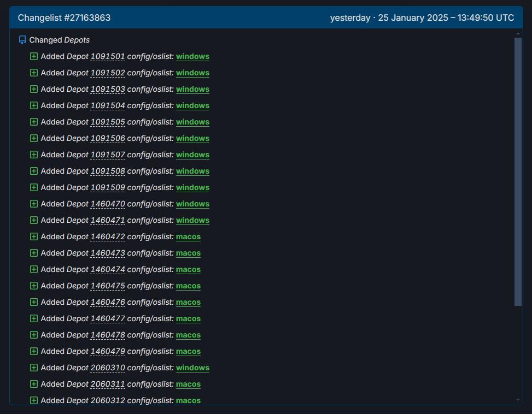Click the vertical scrollbar thumb
This screenshot has height=414, width=532.
tap(518, 171)
